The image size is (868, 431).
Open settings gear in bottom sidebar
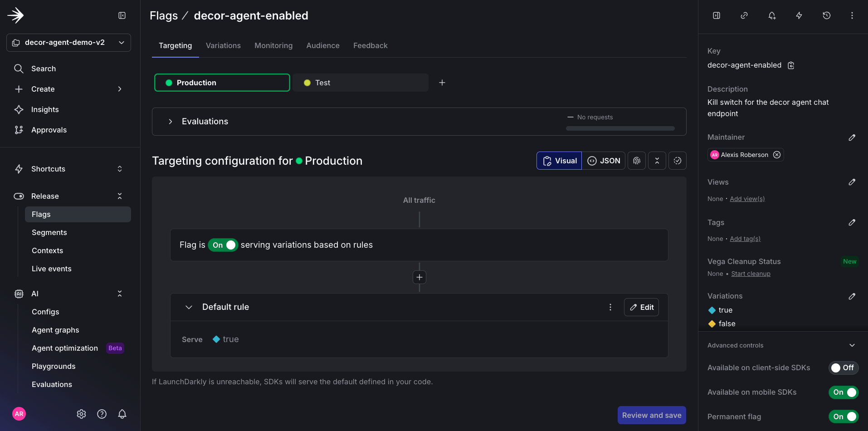click(x=82, y=414)
